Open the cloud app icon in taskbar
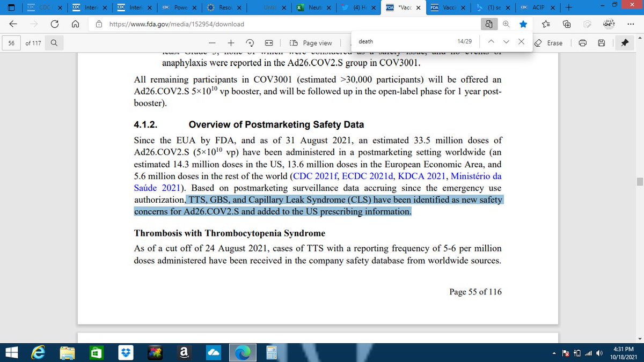This screenshot has width=644, height=362. click(x=213, y=352)
